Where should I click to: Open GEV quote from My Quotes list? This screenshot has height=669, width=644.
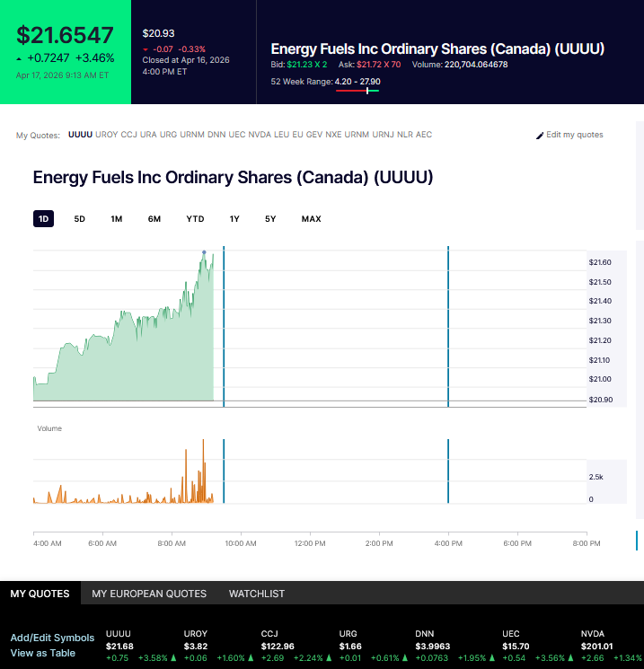click(x=314, y=135)
